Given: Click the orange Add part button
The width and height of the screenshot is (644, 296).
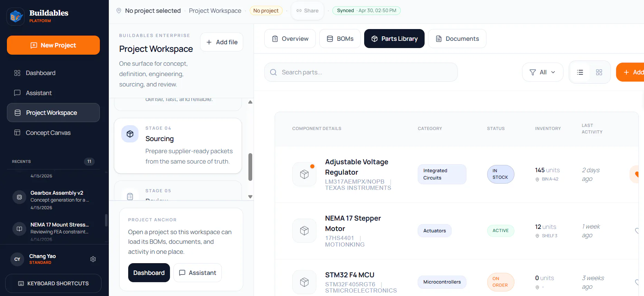Looking at the screenshot, I should point(630,72).
